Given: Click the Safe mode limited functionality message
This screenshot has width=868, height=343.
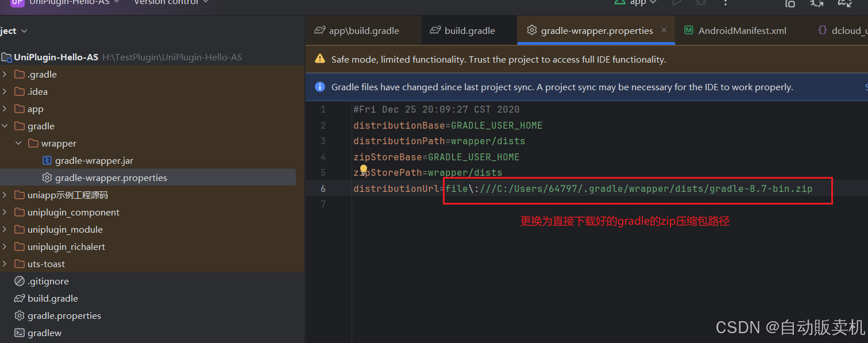Looking at the screenshot, I should 499,59.
